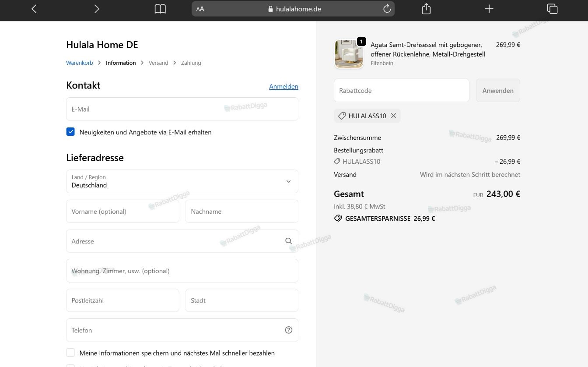Click the address search magnifier icon
The height and width of the screenshot is (367, 588).
point(288,241)
